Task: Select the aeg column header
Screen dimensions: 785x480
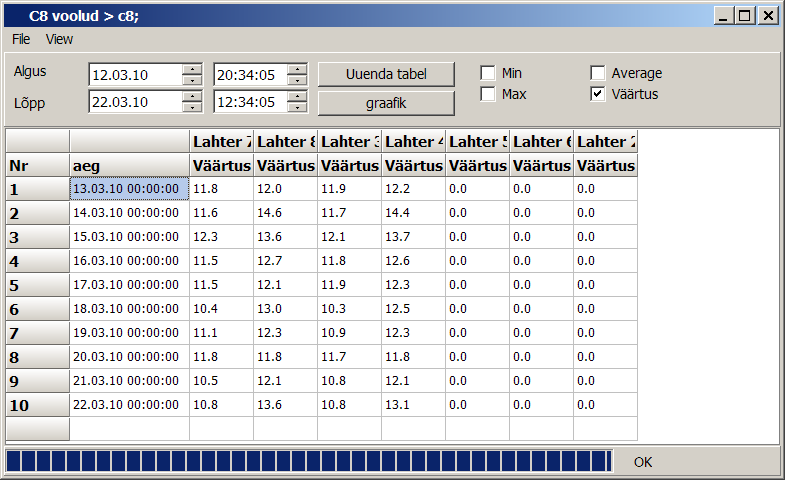Action: [x=129, y=165]
